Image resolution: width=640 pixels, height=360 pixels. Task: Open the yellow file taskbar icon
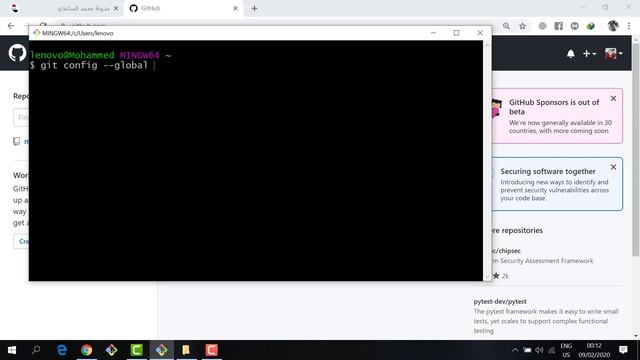186,350
